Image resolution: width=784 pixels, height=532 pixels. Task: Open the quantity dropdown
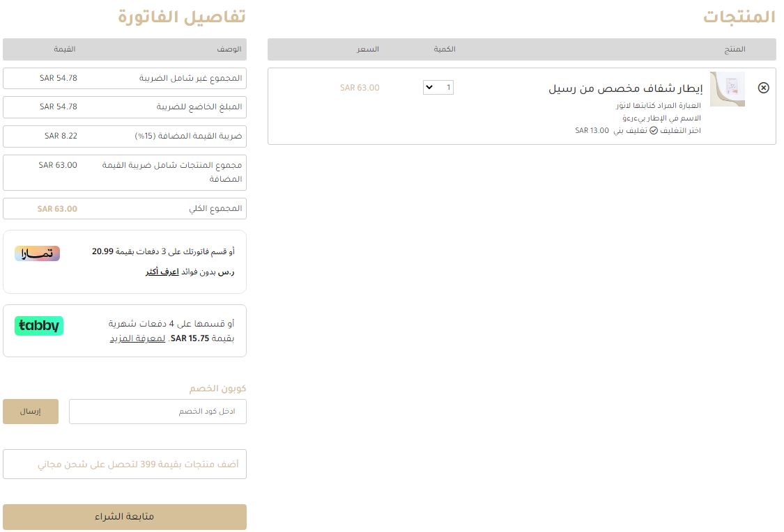point(438,87)
